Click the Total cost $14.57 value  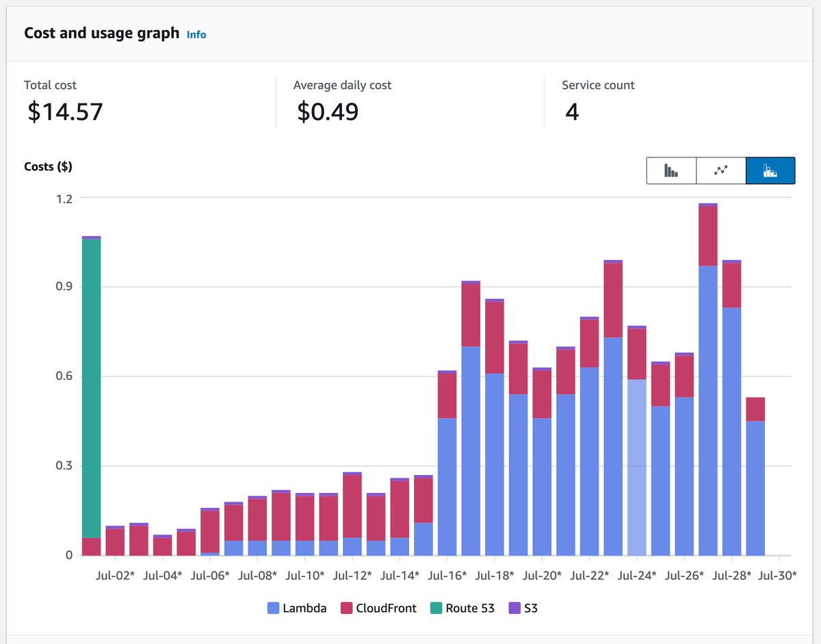[x=65, y=111]
